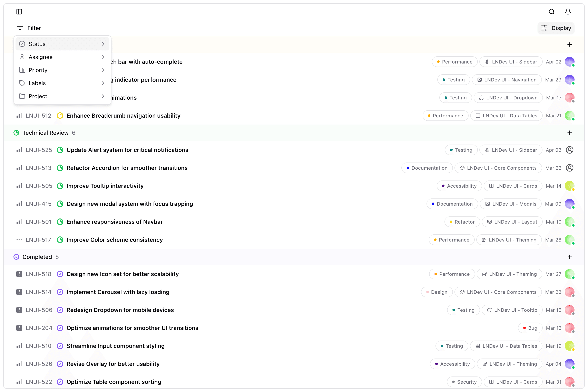Expand the Labels filter submenu
The height and width of the screenshot is (392, 588).
[62, 83]
